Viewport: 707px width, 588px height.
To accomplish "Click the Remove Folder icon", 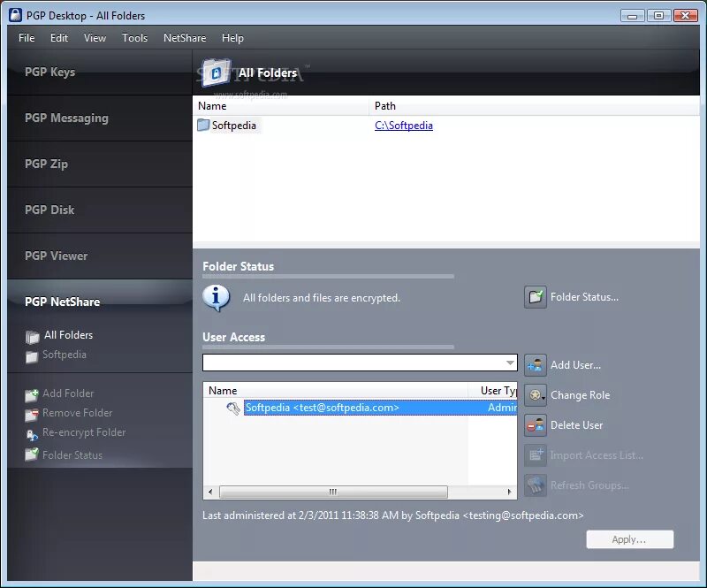I will pos(32,415).
